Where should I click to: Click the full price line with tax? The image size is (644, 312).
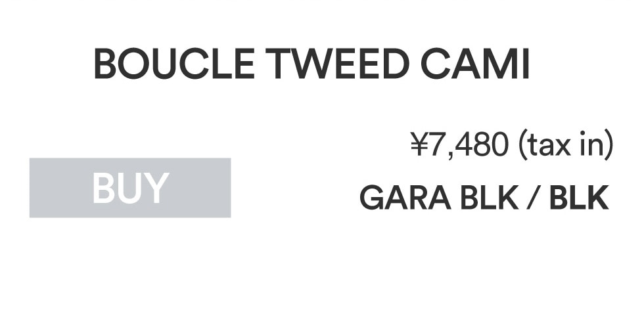coord(511,146)
